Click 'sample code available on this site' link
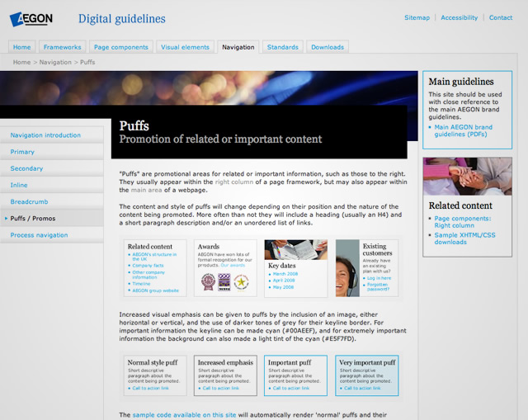Image resolution: width=528 pixels, height=420 pixels. click(x=184, y=415)
